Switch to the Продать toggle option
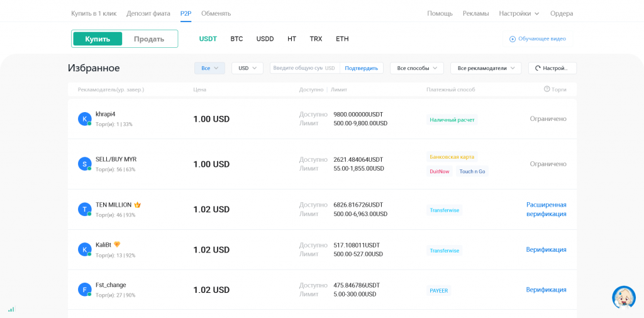644x318 pixels. 149,39
